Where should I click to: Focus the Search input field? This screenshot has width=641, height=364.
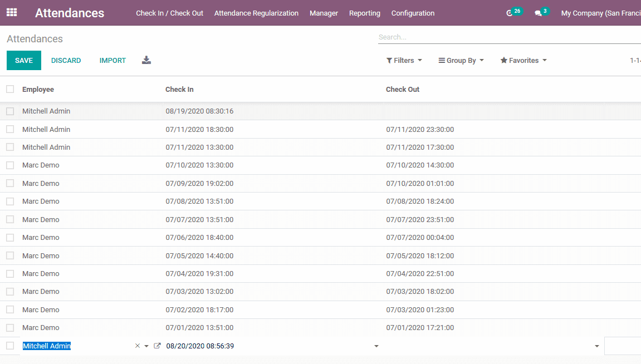click(510, 37)
